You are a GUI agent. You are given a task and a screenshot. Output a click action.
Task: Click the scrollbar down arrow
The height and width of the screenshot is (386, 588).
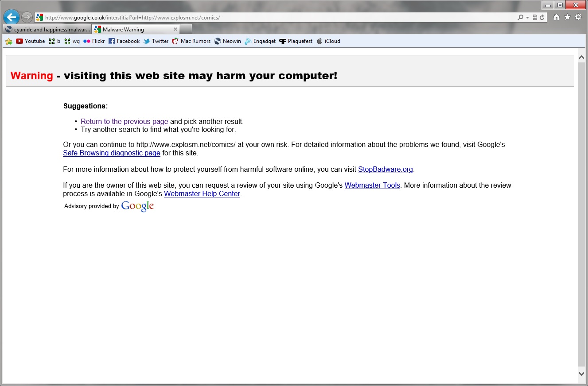[x=582, y=374]
